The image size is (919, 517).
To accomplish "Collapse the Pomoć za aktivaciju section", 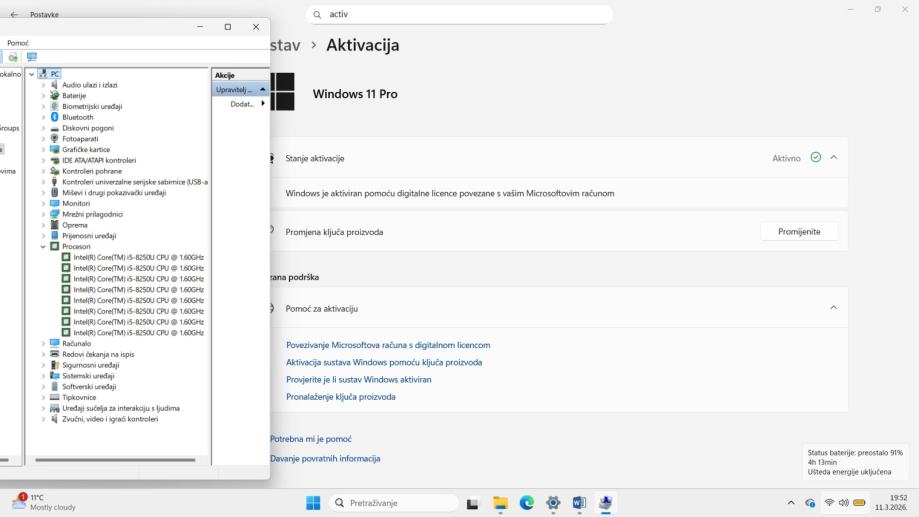I will click(x=833, y=308).
